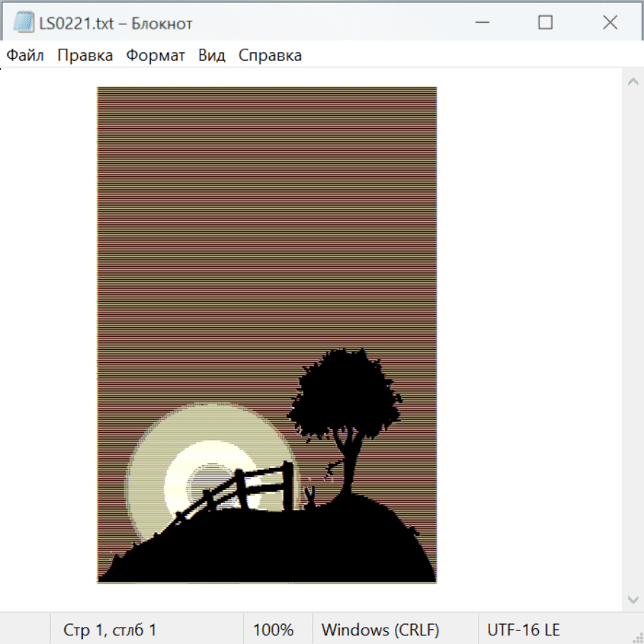Screen dimensions: 644x644
Task: Open the Правка menu
Action: [85, 56]
